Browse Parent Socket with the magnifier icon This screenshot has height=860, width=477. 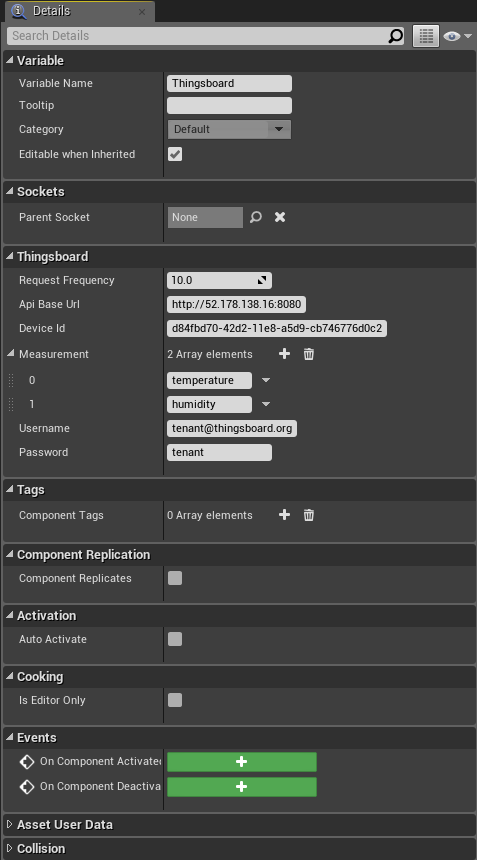(256, 217)
